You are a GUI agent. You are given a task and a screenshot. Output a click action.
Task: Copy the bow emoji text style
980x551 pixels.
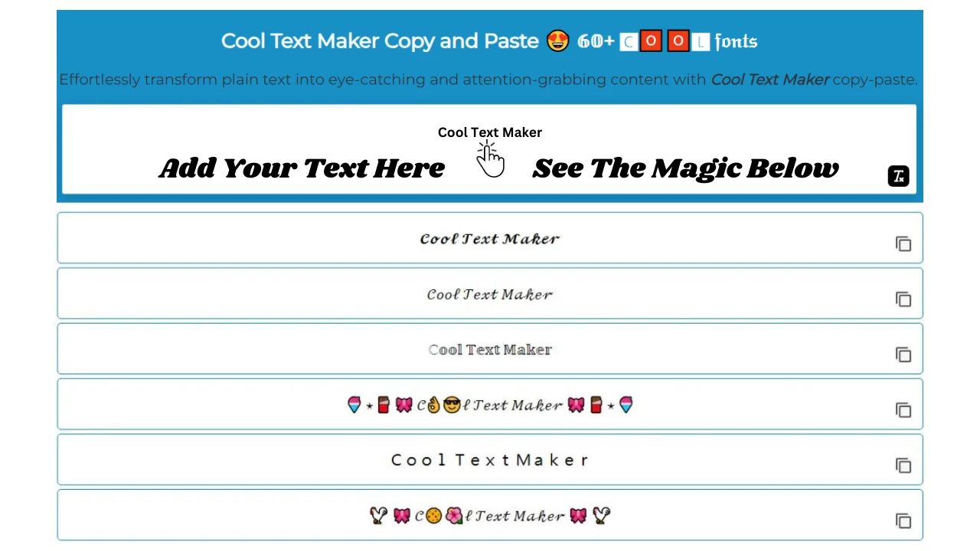coord(903,520)
